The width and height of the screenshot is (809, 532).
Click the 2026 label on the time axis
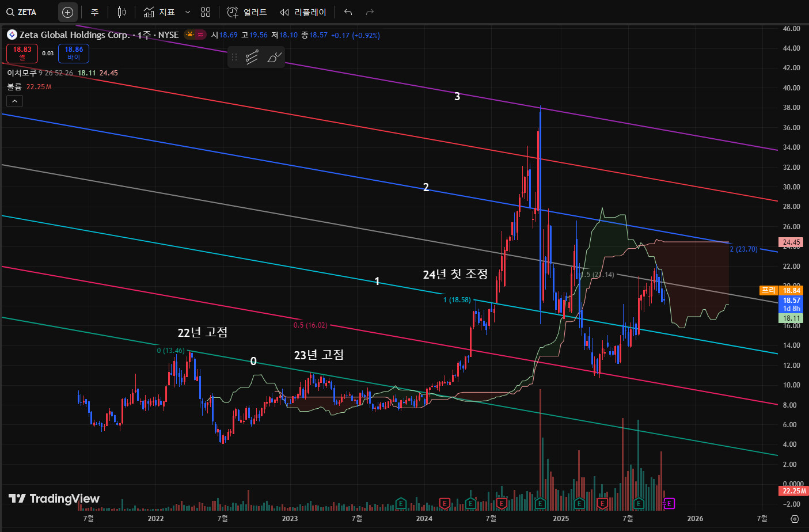[695, 519]
